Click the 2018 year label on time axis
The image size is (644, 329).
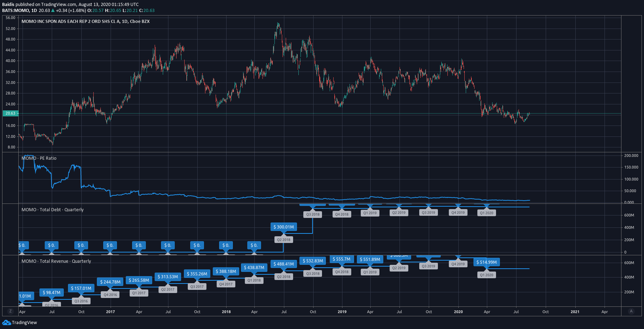pyautogui.click(x=226, y=312)
